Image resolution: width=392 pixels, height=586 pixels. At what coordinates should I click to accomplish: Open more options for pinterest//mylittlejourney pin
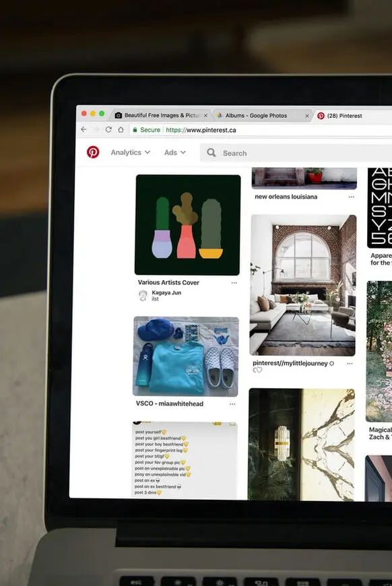[350, 363]
